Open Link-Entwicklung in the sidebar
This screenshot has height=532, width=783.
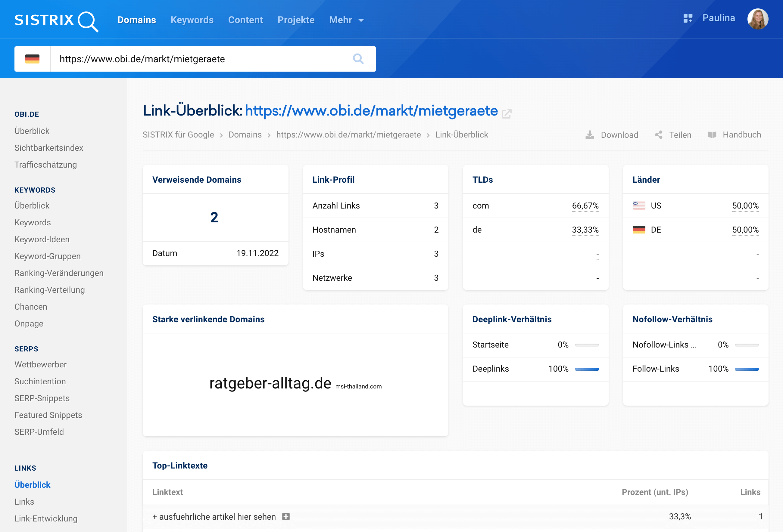click(x=46, y=518)
